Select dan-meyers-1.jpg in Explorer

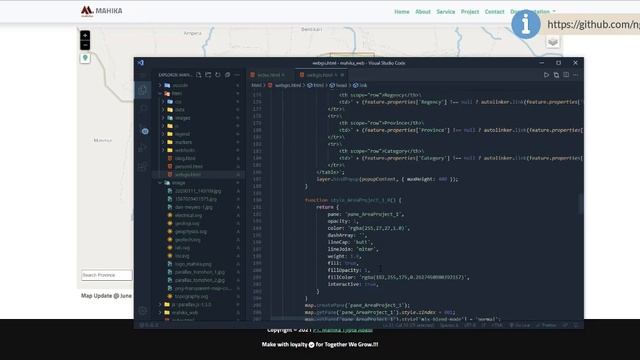tap(193, 207)
